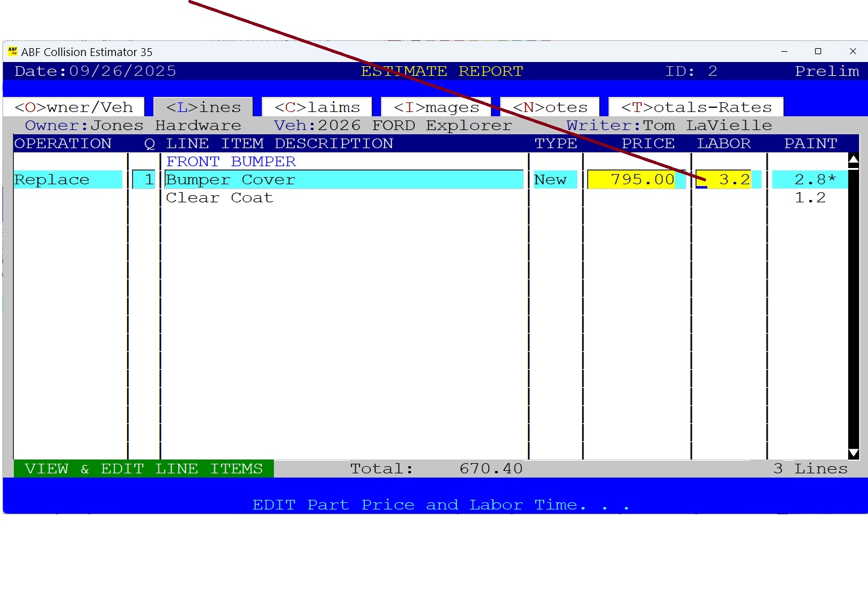
Task: Click the Total amount 670.40
Action: click(491, 469)
